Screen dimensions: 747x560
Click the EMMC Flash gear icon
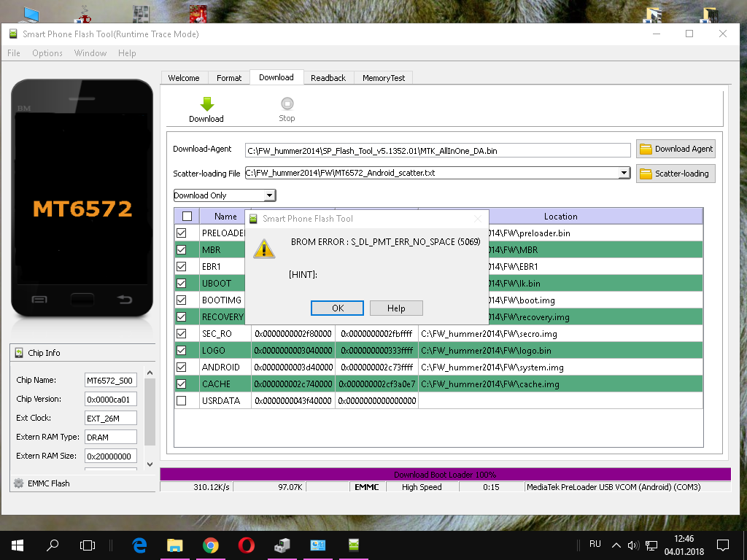pyautogui.click(x=19, y=483)
